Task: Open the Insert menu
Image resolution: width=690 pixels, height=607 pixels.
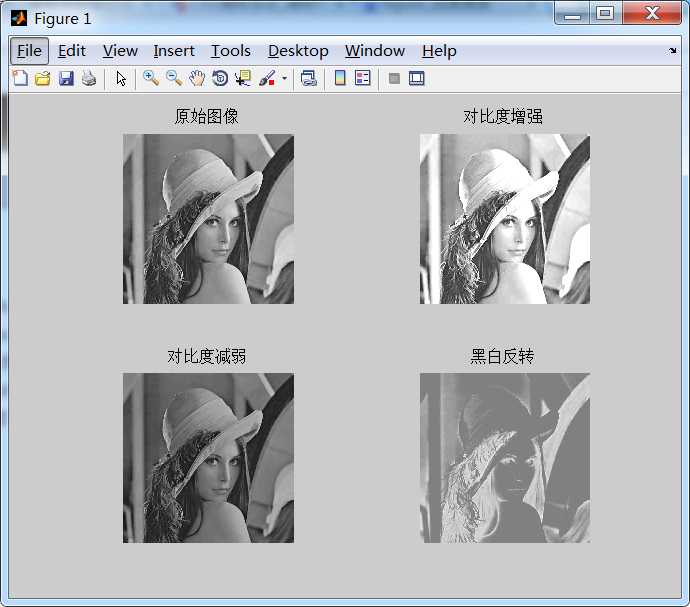Action: 174,51
